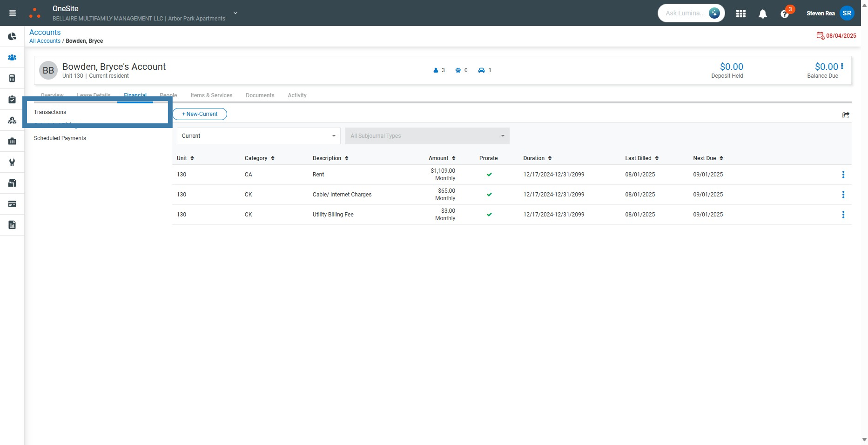868x445 pixels.
Task: Switch to the Financial tab
Action: tap(135, 95)
